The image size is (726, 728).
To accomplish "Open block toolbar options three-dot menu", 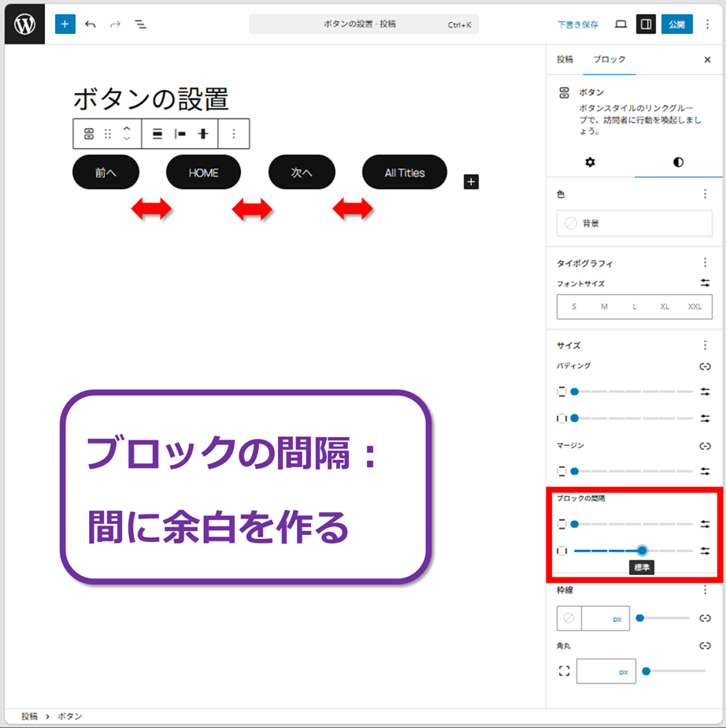I will pyautogui.click(x=233, y=134).
